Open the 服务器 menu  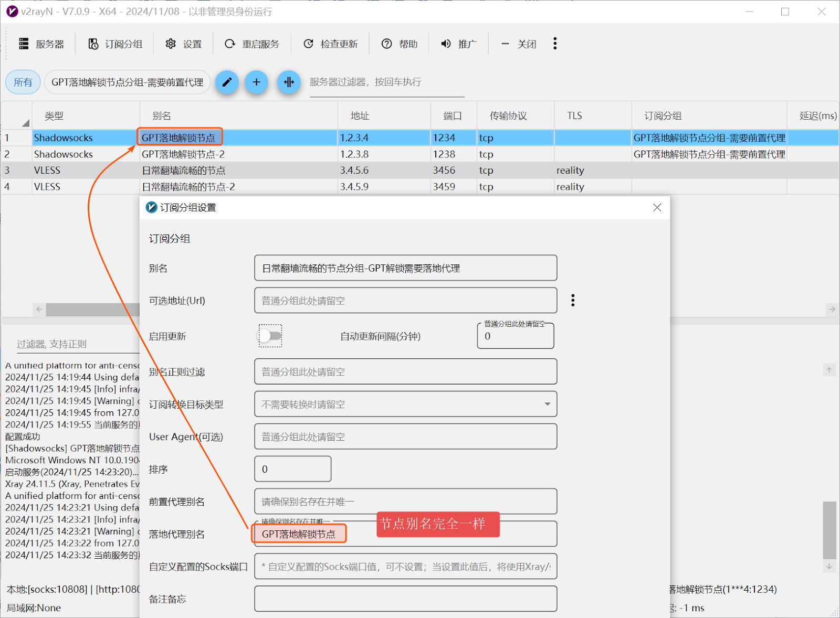pyautogui.click(x=41, y=44)
